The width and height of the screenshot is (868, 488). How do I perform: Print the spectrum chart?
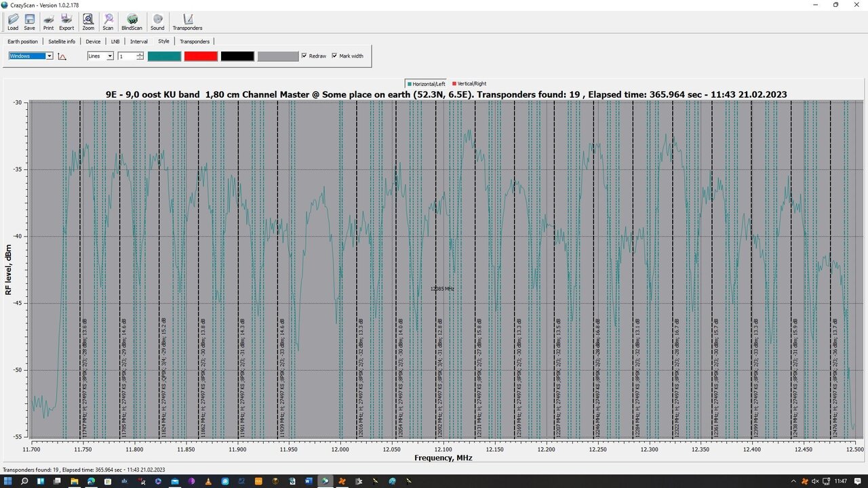click(x=48, y=22)
